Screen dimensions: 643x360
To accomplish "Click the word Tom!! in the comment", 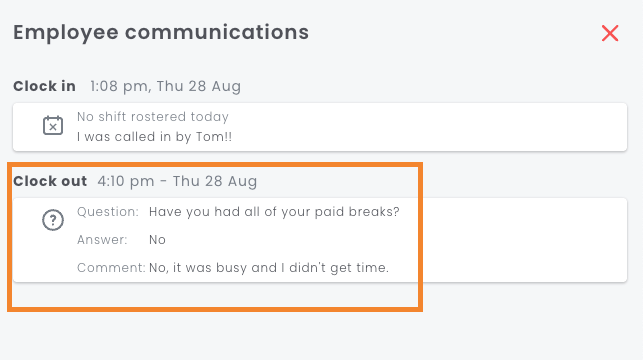I will (214, 137).
